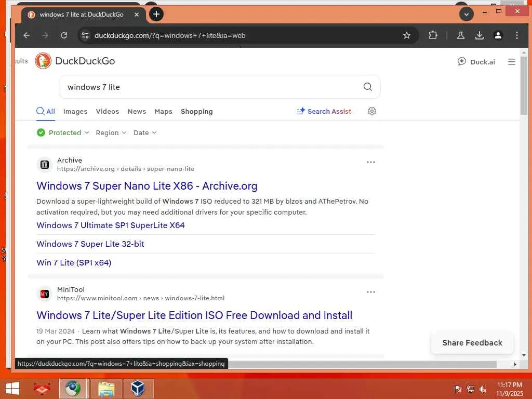The image size is (532, 399).
Task: Switch to the Shopping tab
Action: point(197,111)
